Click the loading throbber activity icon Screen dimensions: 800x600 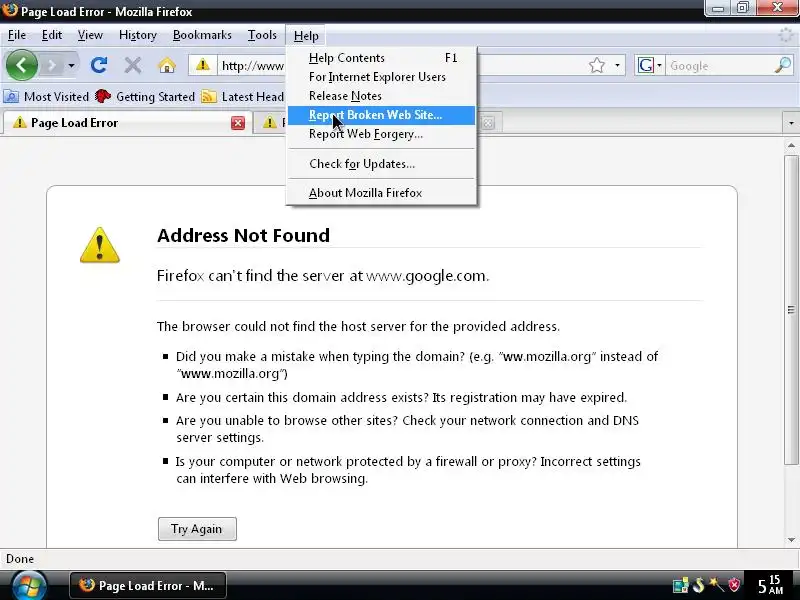coord(786,35)
